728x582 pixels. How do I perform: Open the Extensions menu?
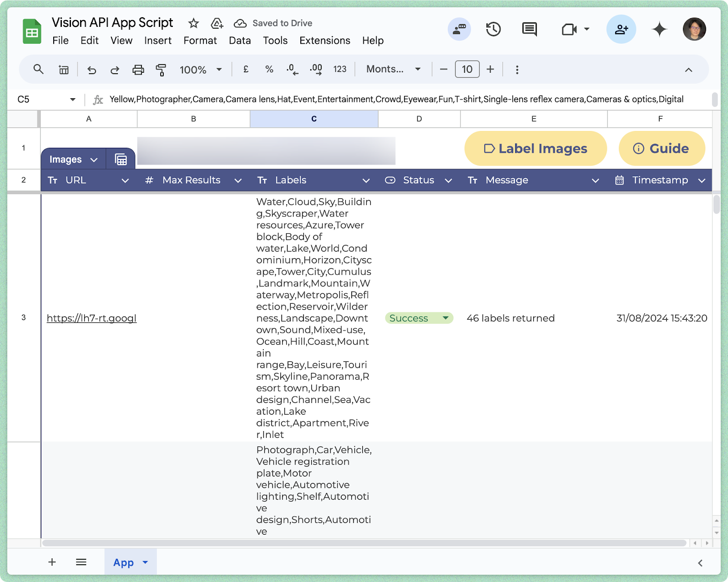click(325, 40)
